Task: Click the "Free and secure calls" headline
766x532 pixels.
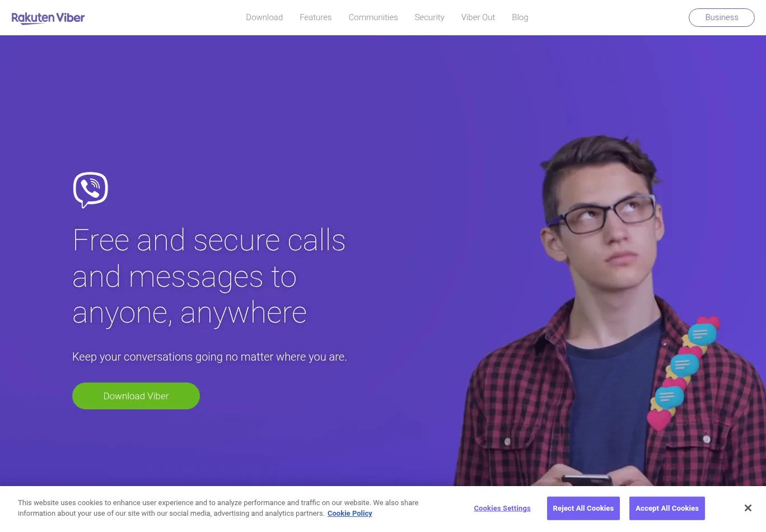Action: (x=209, y=240)
